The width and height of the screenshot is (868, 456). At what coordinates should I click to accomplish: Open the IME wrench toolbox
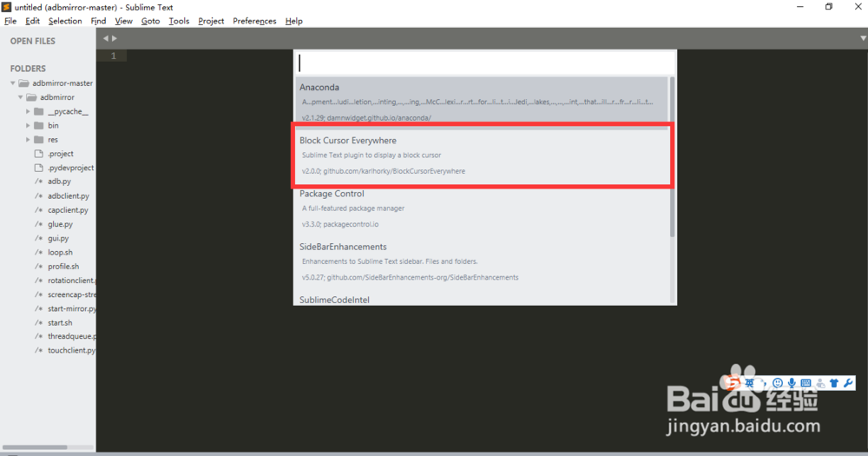pos(848,383)
